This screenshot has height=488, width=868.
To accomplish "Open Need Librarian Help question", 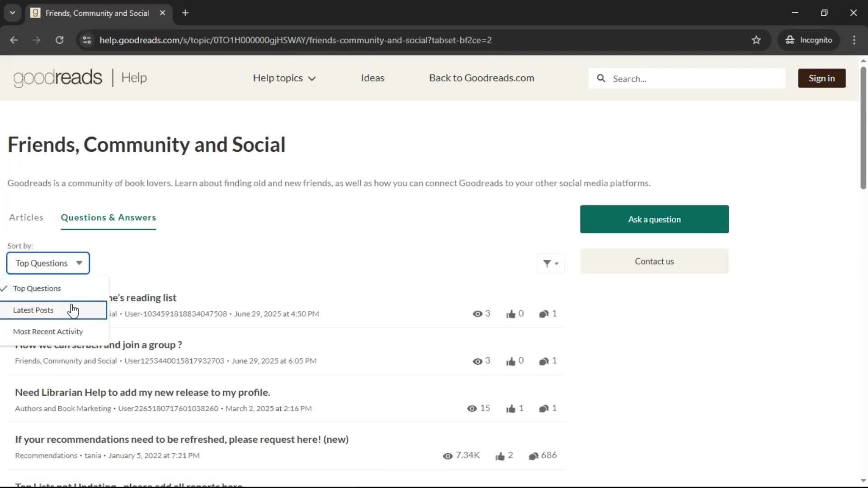I will (x=142, y=393).
